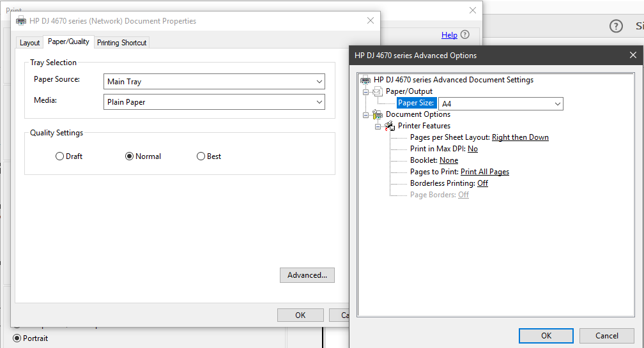
Task: Click the Advanced... button
Action: 307,275
